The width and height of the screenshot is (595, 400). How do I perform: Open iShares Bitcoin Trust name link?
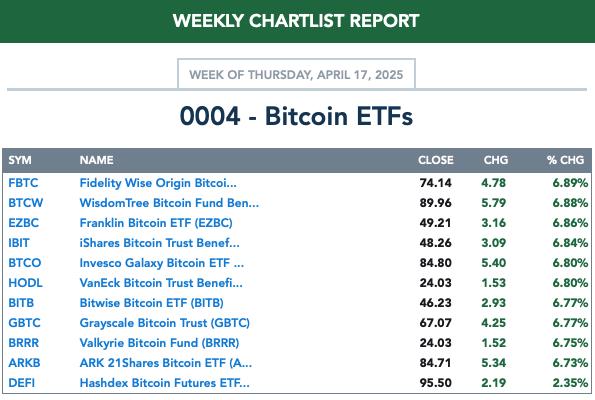(159, 243)
